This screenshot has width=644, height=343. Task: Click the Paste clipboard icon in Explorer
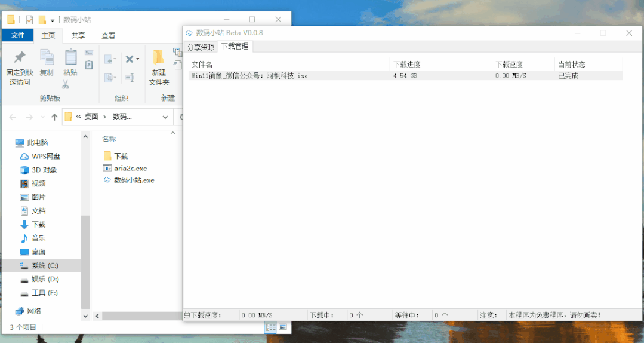(70, 57)
